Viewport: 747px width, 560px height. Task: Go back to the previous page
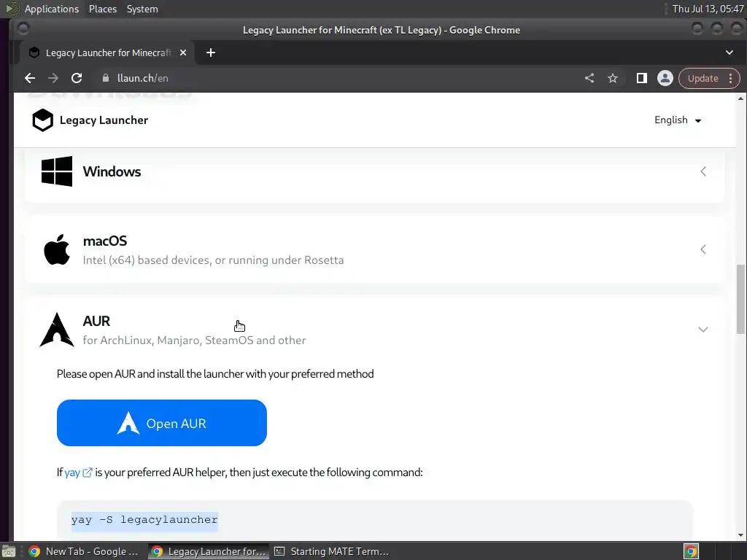[30, 78]
